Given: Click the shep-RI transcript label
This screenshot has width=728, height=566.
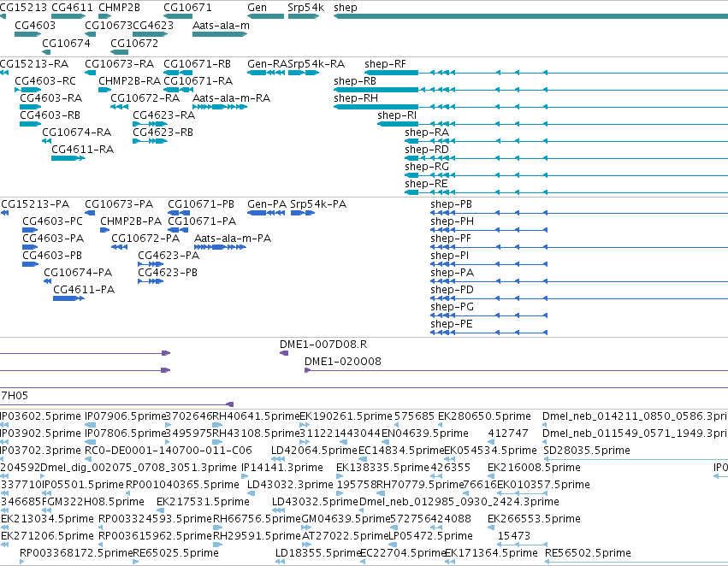Looking at the screenshot, I should (x=397, y=115).
